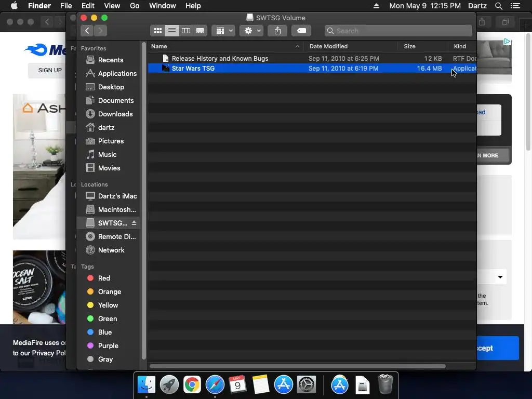This screenshot has height=399, width=532.
Task: Open the Trash in the Dock
Action: [385, 384]
